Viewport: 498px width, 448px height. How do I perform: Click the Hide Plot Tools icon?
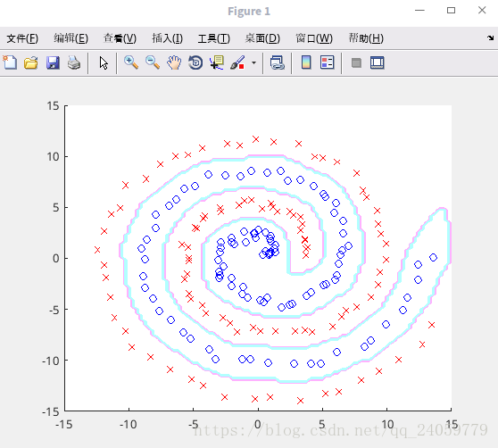(x=356, y=62)
